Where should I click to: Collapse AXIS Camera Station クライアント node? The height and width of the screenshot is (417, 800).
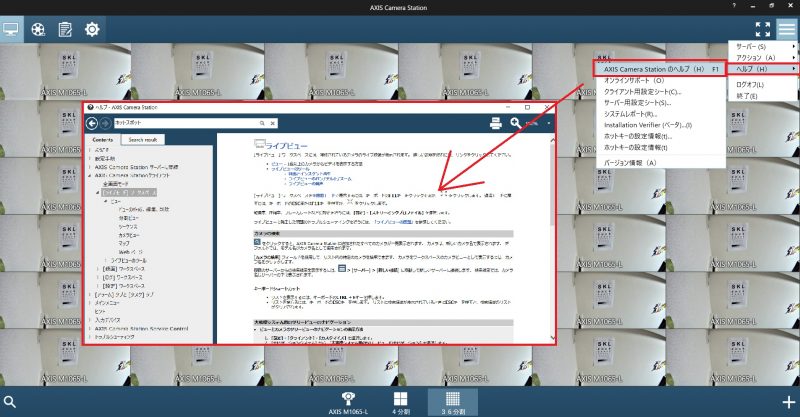tap(90, 175)
